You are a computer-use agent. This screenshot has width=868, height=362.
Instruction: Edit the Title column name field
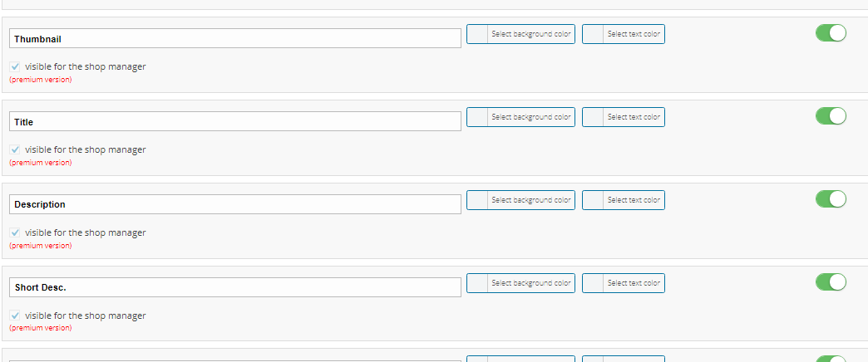(x=235, y=121)
